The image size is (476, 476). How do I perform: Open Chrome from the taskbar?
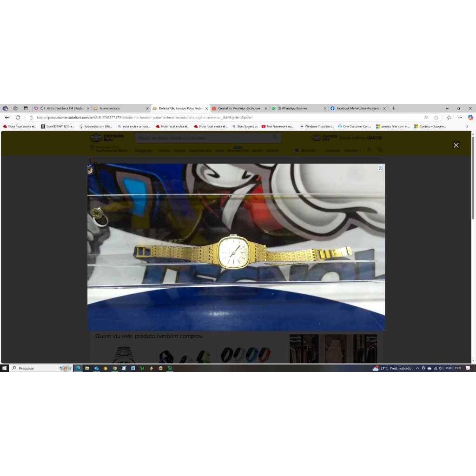click(115, 368)
